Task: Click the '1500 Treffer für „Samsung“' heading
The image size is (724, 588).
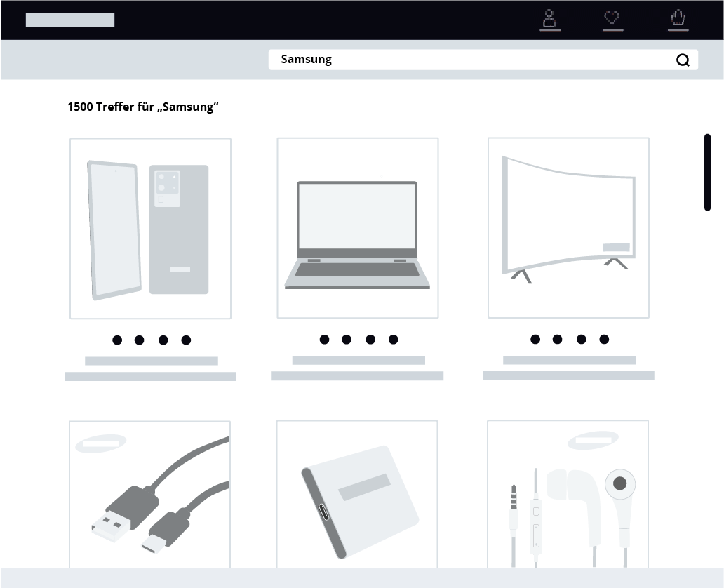Action: (142, 107)
